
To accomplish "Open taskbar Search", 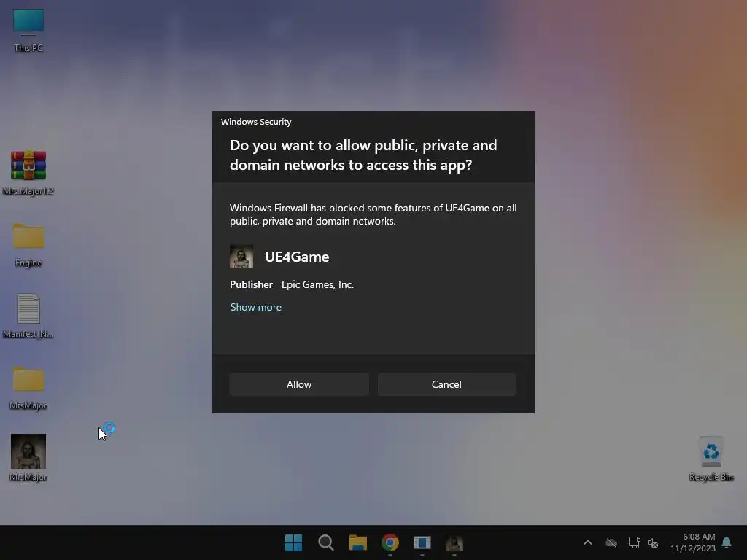I will pos(326,542).
